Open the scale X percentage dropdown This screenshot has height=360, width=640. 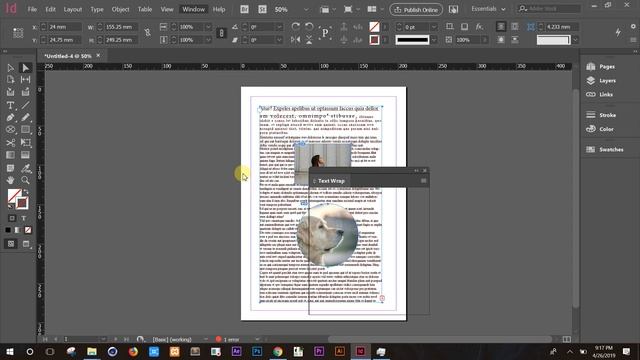(208, 27)
